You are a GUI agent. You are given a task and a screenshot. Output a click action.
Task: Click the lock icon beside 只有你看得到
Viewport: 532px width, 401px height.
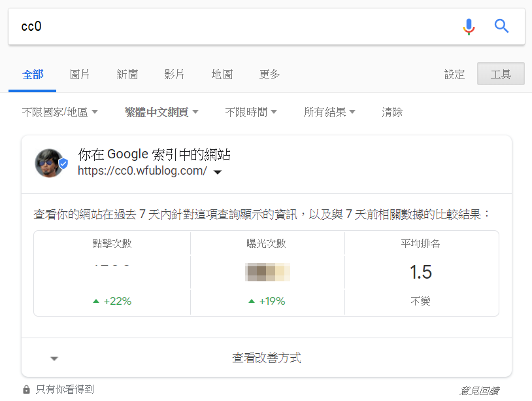pyautogui.click(x=26, y=389)
